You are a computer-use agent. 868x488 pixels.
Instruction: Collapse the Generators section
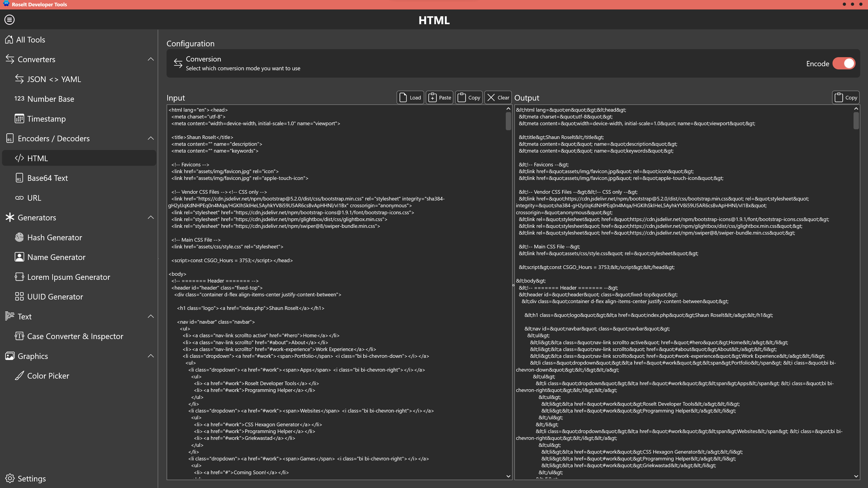coord(151,217)
